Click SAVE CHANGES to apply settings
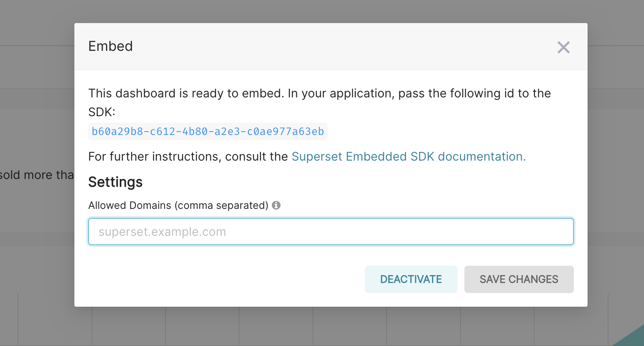Viewport: 644px width, 346px height. point(519,279)
